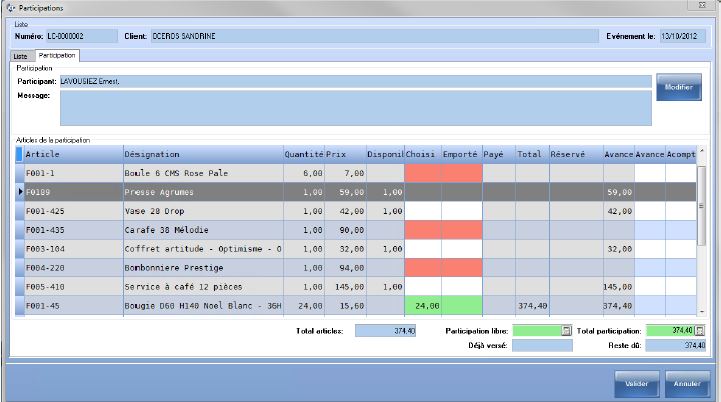The height and width of the screenshot is (402, 721).
Task: Click red Choisi cell of Boule 6 CMS row
Action: pyautogui.click(x=422, y=173)
